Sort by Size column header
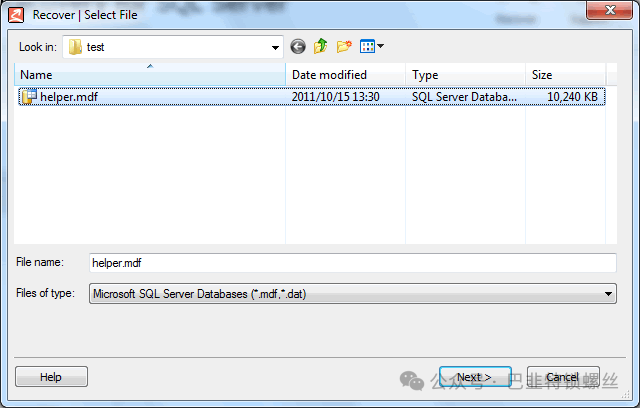The width and height of the screenshot is (640, 408). click(x=565, y=75)
